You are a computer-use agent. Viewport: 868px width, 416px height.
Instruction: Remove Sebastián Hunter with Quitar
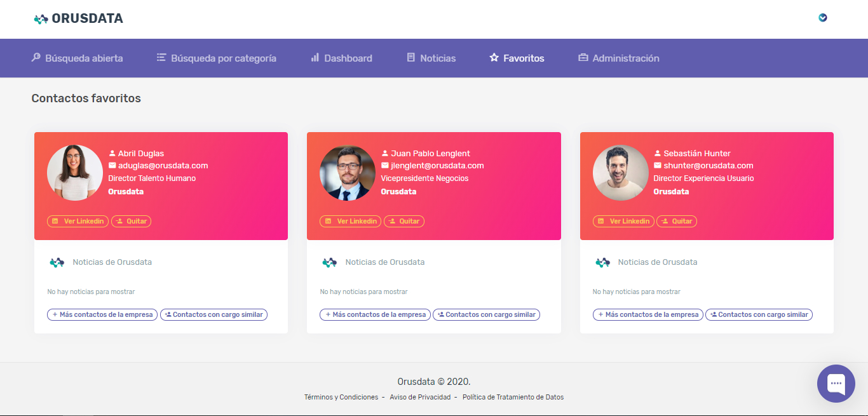point(677,221)
